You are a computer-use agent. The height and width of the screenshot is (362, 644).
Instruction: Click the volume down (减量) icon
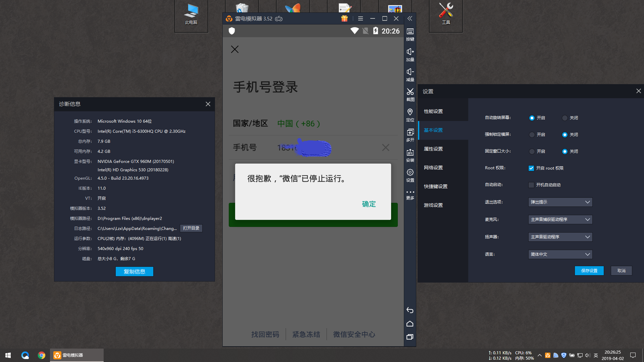[410, 72]
